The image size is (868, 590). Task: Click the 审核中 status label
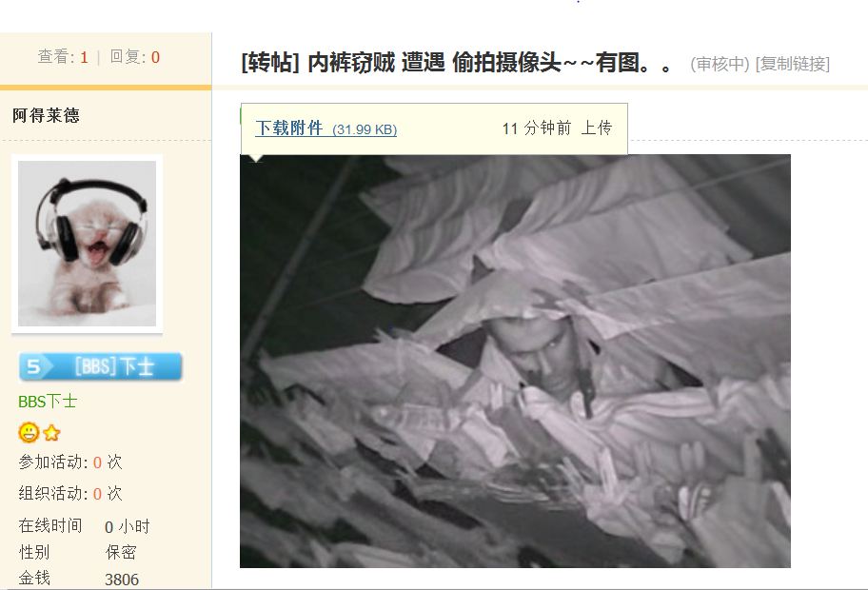(720, 64)
